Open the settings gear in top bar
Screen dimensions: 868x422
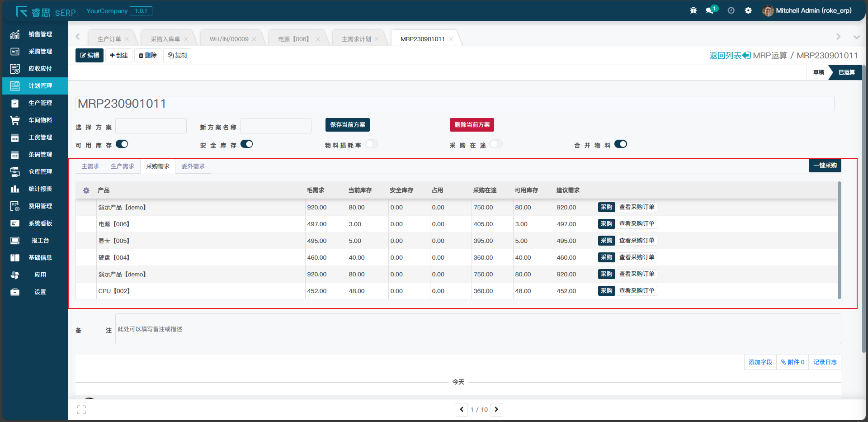coord(748,10)
